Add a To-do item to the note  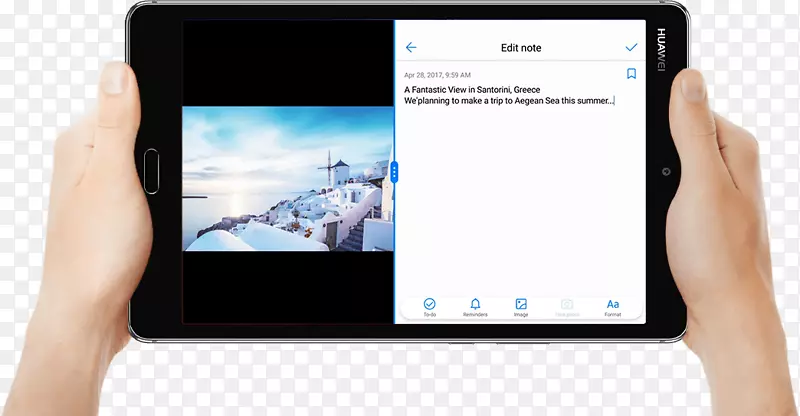[429, 305]
